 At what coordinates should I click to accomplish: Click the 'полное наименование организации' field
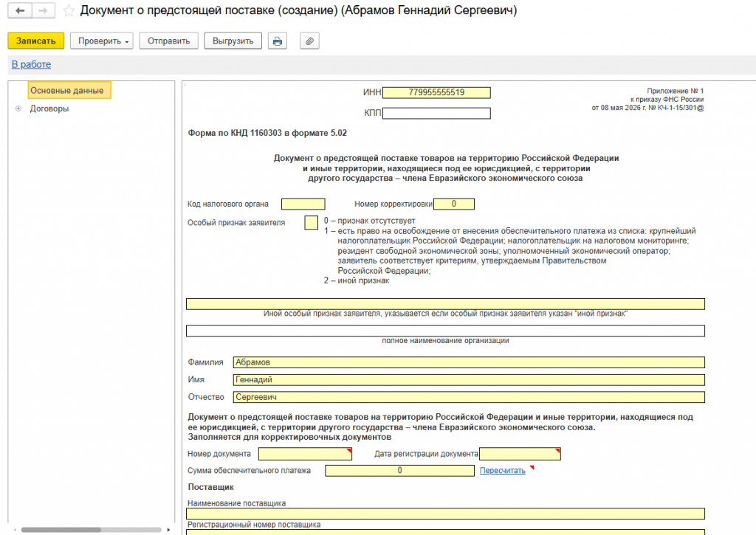(445, 331)
